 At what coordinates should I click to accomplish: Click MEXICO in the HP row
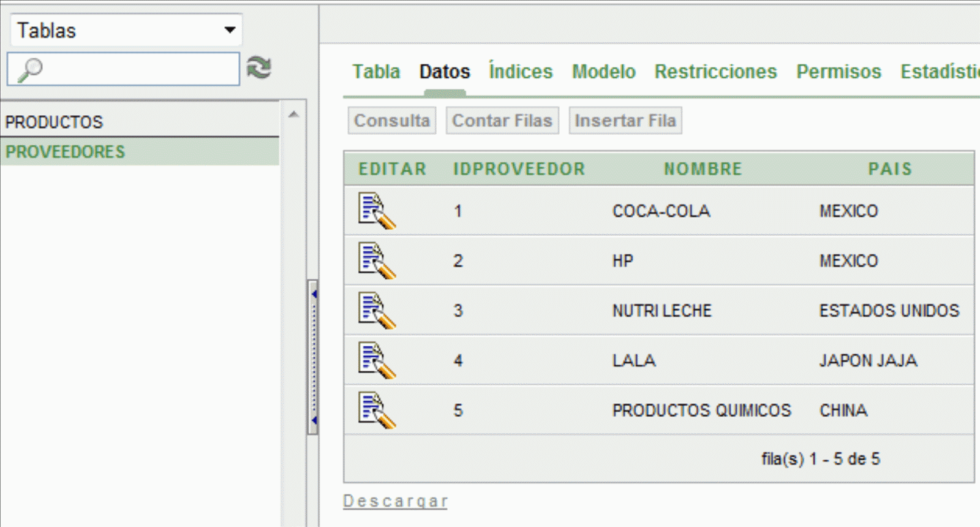(849, 260)
